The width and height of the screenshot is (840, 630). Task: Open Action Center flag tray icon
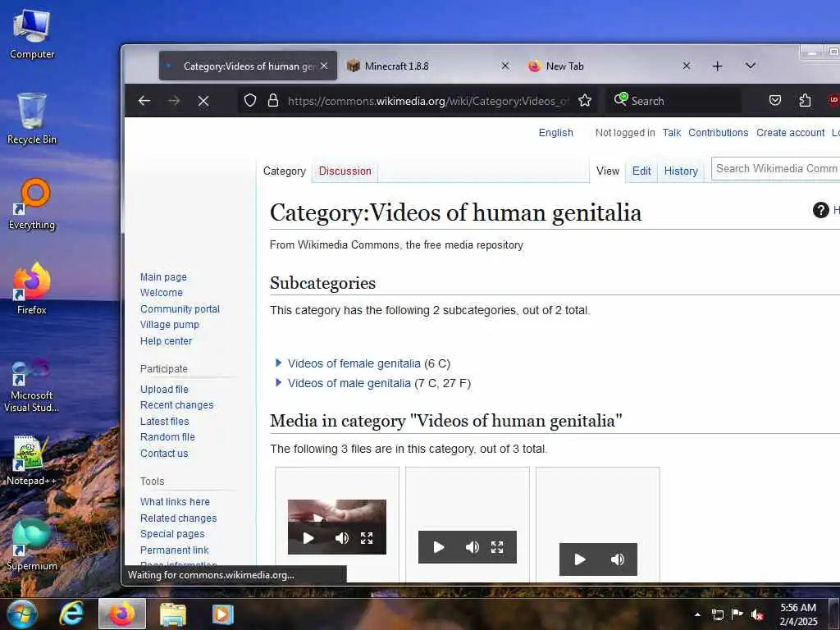point(737,614)
